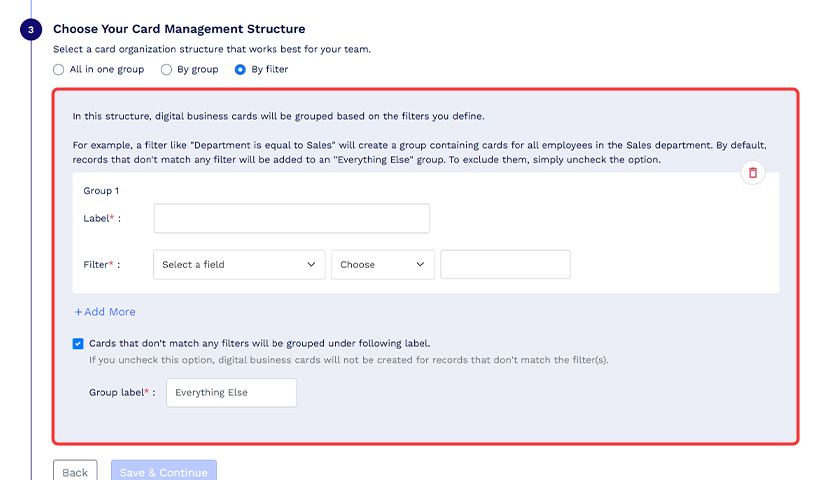Click the plus sign before Add More

79,312
